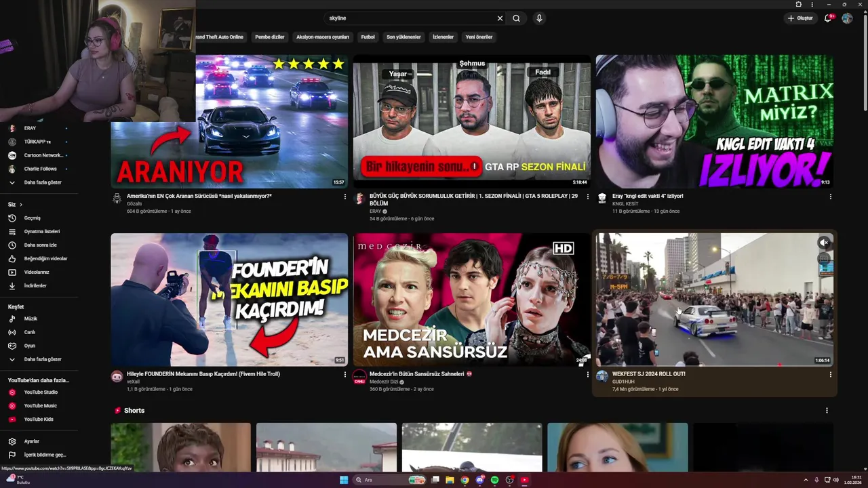
Task: Start voice search with the microphone icon
Action: click(539, 18)
